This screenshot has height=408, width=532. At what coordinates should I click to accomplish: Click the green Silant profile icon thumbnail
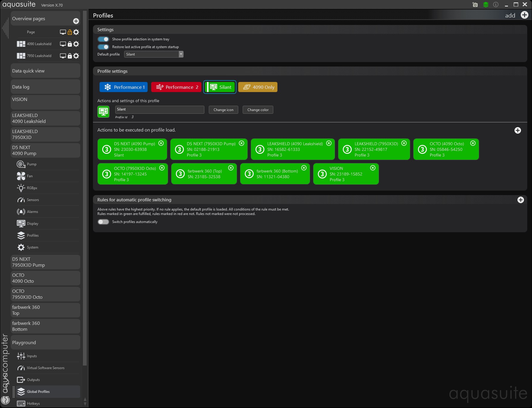click(103, 112)
